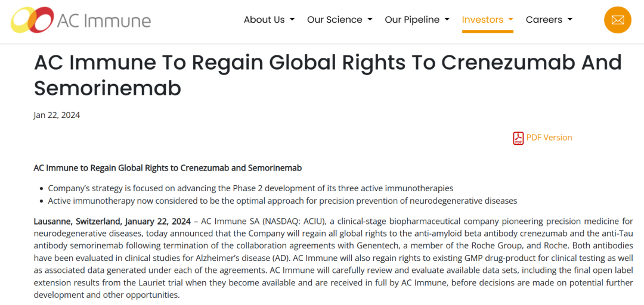Open the PDF Version link
This screenshot has height=305, width=644.
click(549, 138)
